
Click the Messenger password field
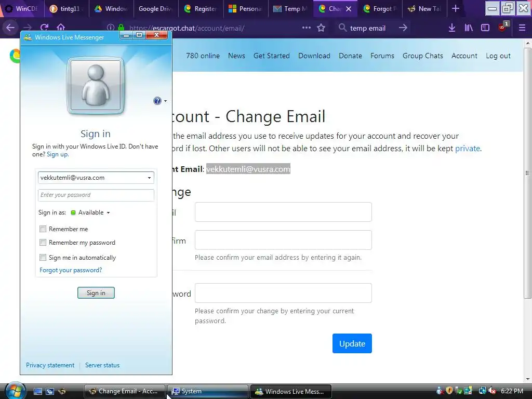pyautogui.click(x=96, y=195)
